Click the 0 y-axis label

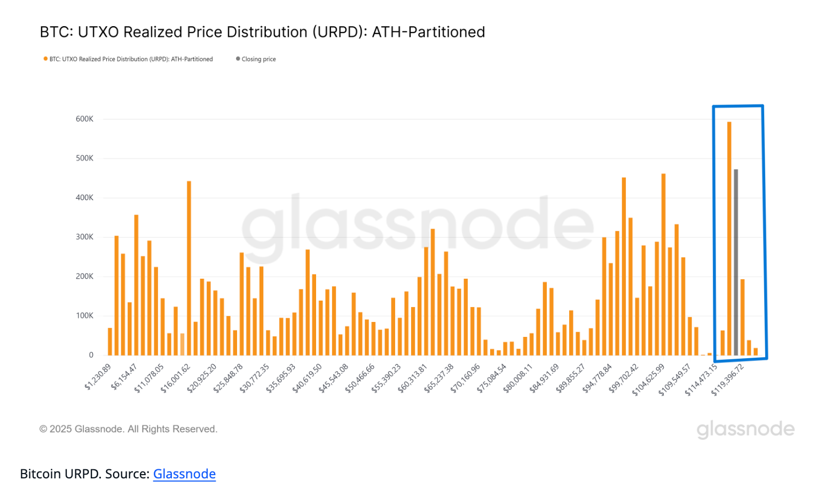coord(91,355)
